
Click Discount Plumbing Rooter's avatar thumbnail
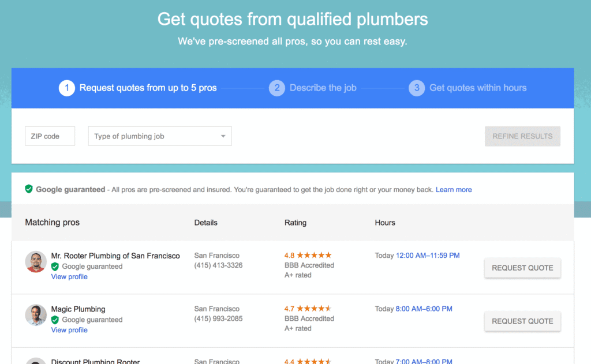pyautogui.click(x=36, y=360)
